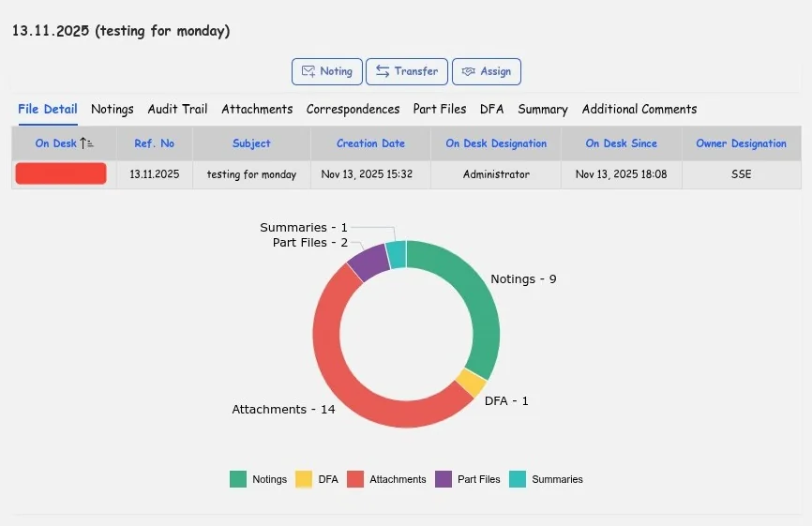Select the File Detail tab

coord(48,110)
